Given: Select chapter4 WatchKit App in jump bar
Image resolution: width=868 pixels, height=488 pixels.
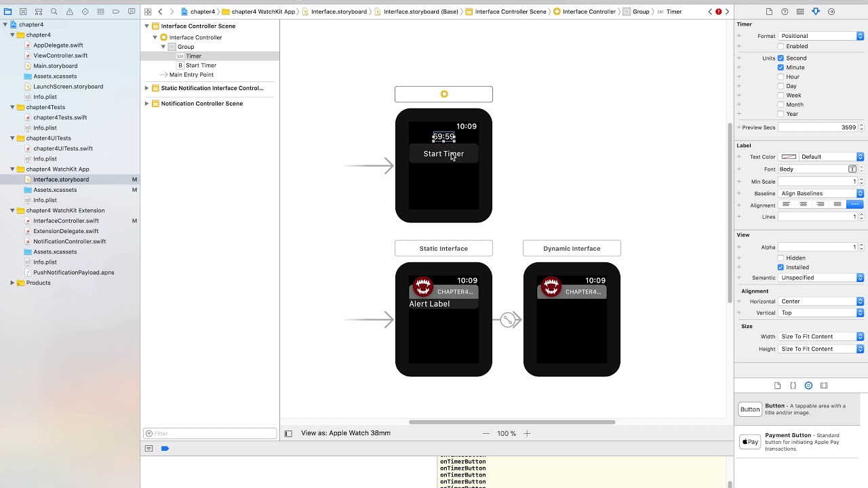Looking at the screenshot, I should click(x=258, y=12).
